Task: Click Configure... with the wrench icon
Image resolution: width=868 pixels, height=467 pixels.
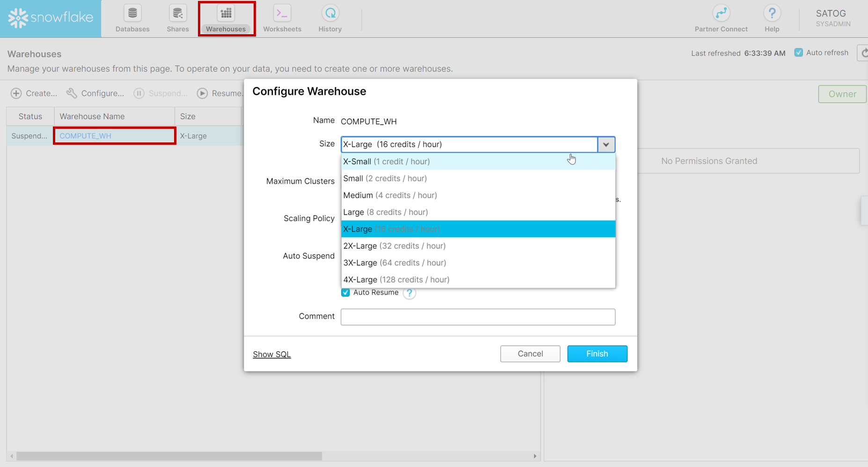Action: click(95, 93)
